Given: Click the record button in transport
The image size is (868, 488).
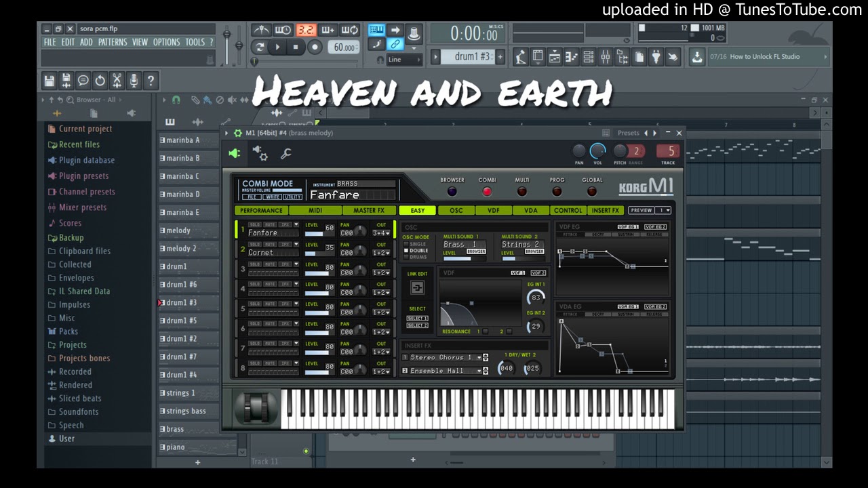Looking at the screenshot, I should click(315, 47).
